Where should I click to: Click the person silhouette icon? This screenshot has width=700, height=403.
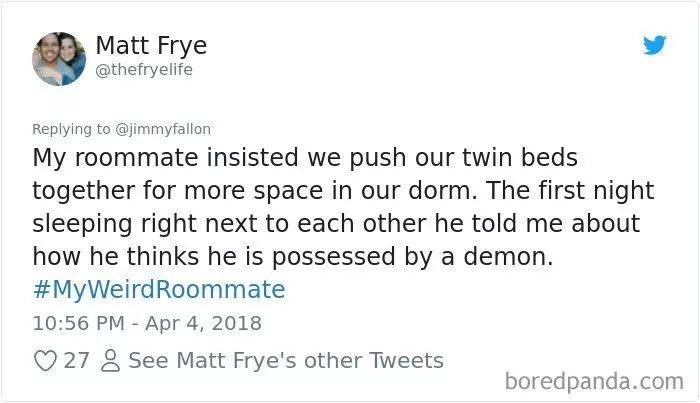coord(110,361)
